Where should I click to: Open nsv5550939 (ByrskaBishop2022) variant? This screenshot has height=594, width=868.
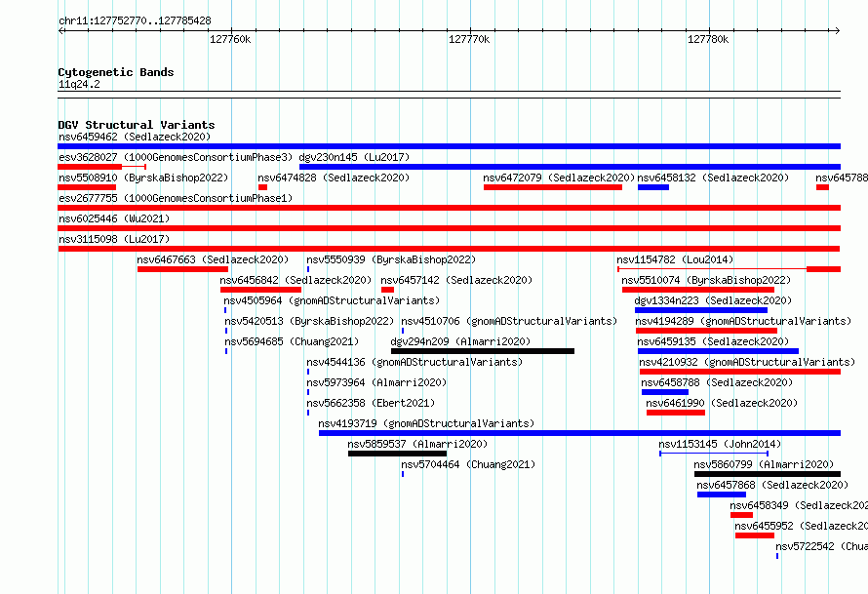tap(391, 259)
